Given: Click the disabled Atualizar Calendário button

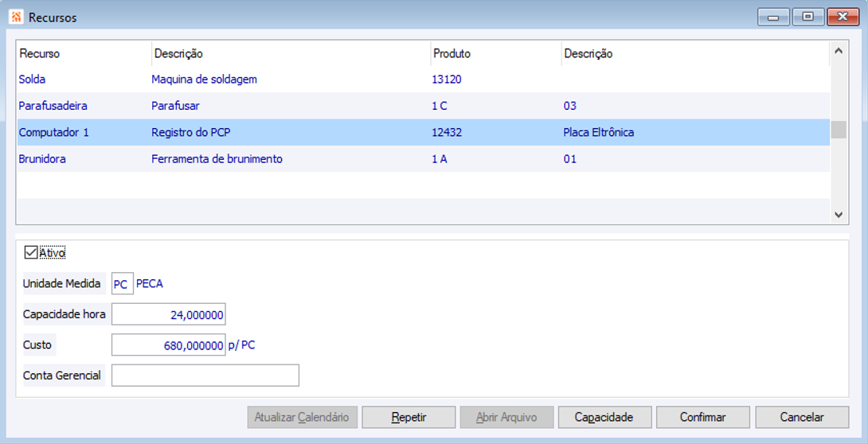Looking at the screenshot, I should click(303, 418).
